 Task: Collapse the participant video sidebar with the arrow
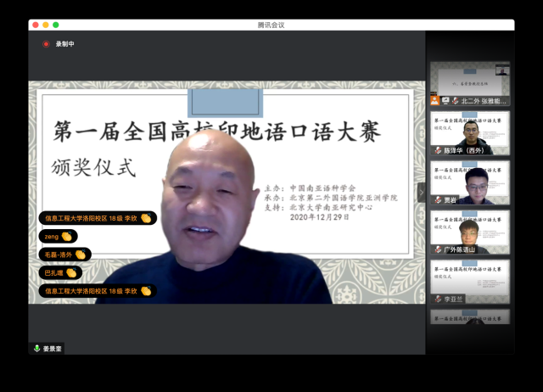point(422,193)
